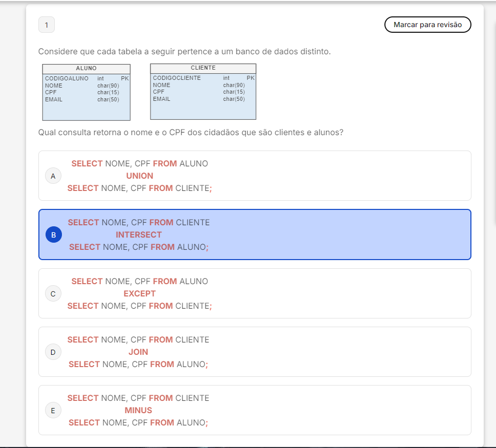Select the highlighted radio option B
The width and height of the screenshot is (496, 448).
pos(53,235)
